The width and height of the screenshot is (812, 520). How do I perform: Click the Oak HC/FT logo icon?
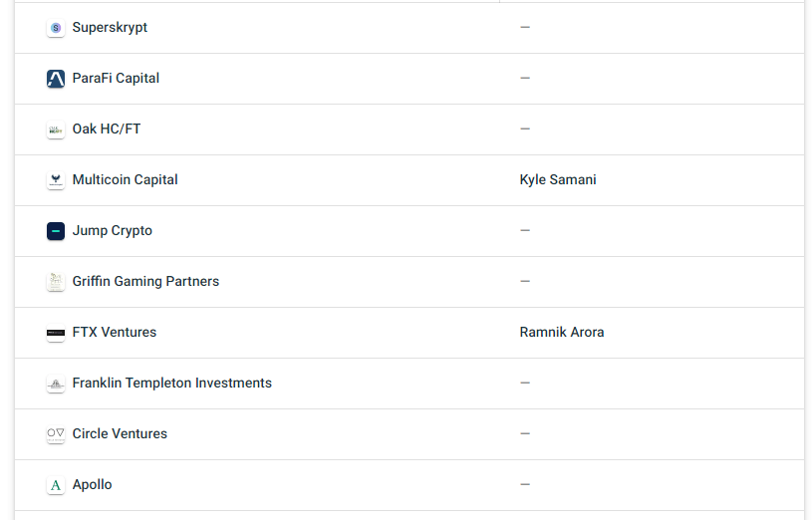(x=56, y=130)
